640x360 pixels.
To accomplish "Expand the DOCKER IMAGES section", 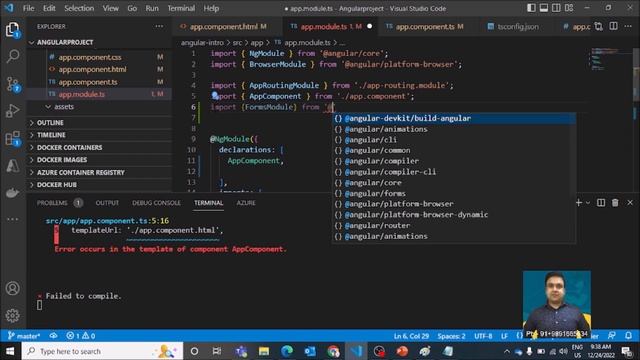I will click(x=100, y=160).
